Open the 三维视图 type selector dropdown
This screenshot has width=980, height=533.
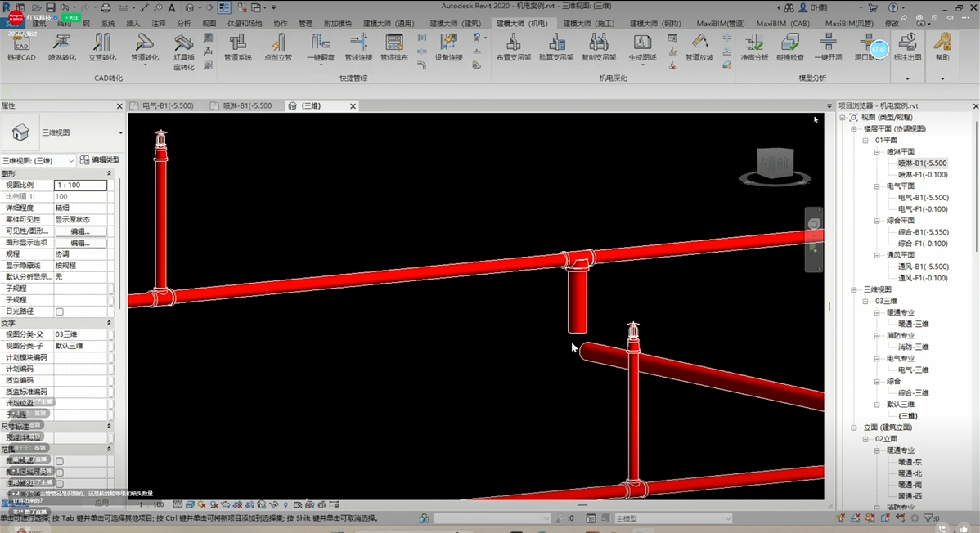[120, 132]
